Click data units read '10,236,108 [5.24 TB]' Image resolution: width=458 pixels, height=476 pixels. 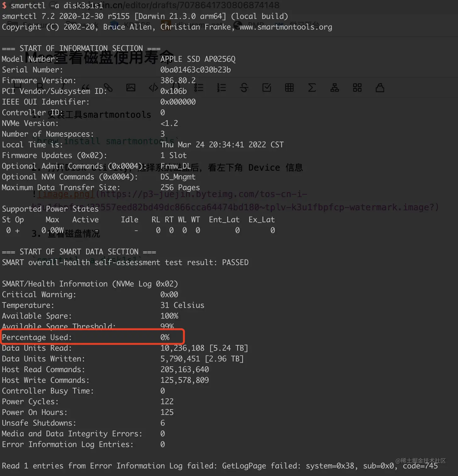(204, 348)
